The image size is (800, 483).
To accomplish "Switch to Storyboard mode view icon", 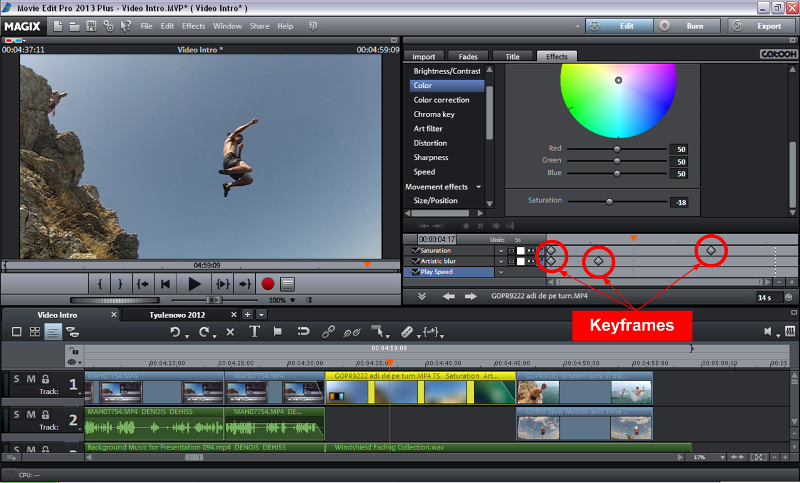I will 16,332.
